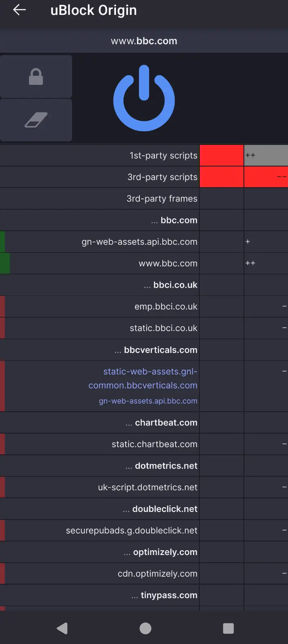Click the padlock save-rules icon
The image size is (288, 644).
pyautogui.click(x=36, y=76)
